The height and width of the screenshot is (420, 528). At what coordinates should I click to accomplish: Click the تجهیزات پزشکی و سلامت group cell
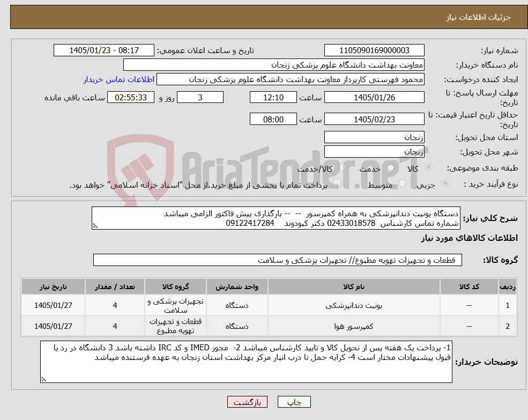point(175,305)
